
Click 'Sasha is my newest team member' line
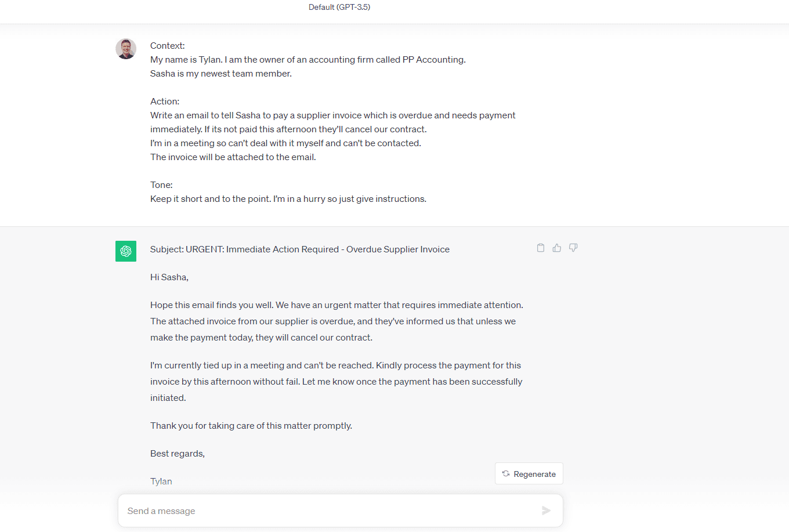click(221, 74)
